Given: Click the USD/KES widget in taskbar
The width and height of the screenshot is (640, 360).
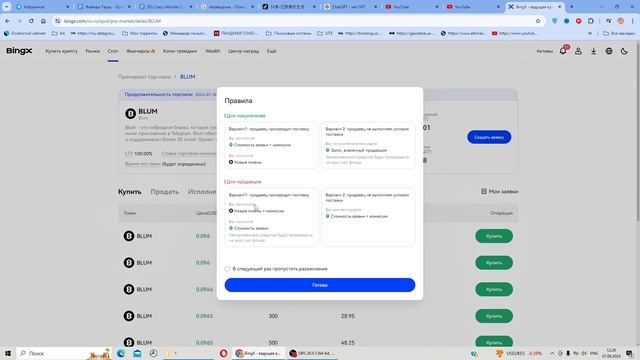Looking at the screenshot, I should tap(519, 353).
